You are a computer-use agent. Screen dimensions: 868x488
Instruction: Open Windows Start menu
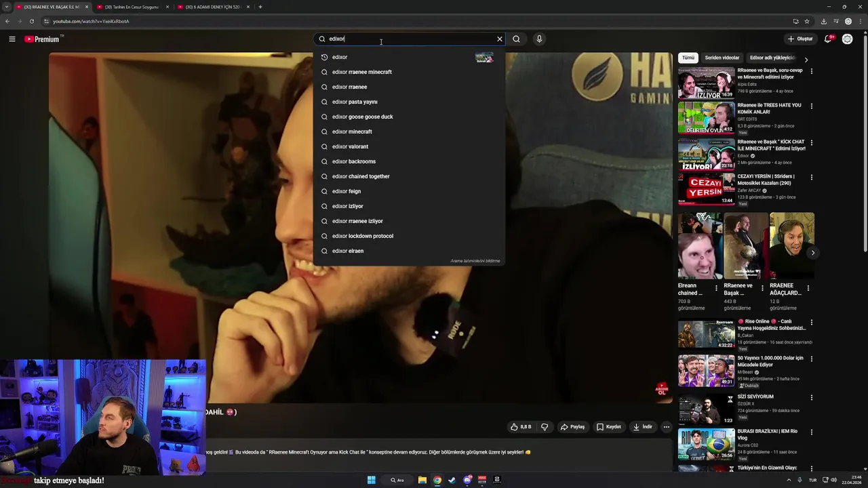click(372, 480)
